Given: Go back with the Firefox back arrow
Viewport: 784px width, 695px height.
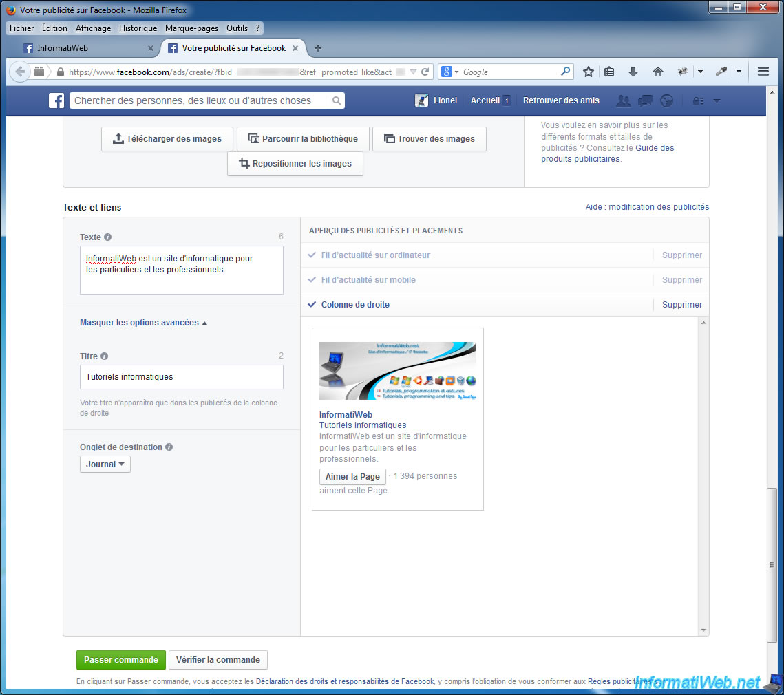Looking at the screenshot, I should click(20, 72).
